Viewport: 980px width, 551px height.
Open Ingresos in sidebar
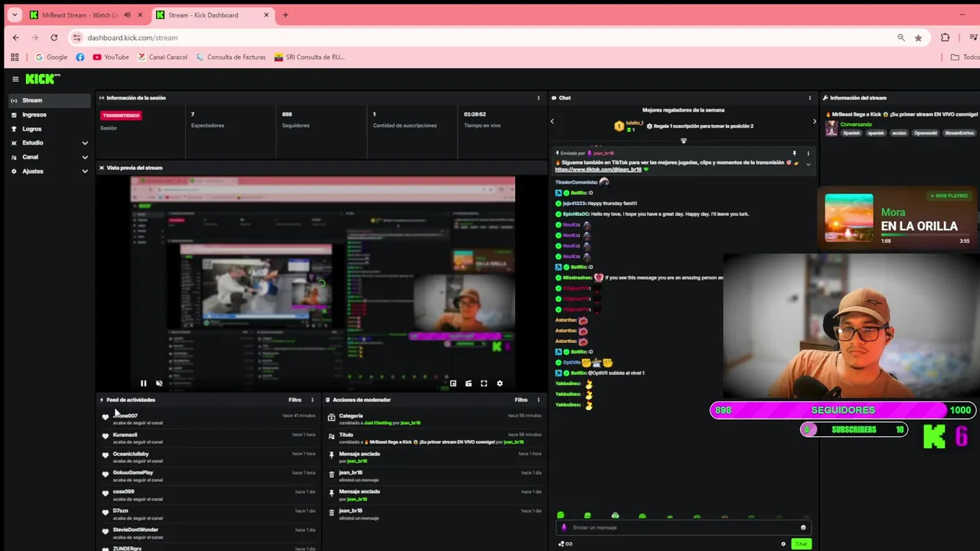pyautogui.click(x=50, y=115)
